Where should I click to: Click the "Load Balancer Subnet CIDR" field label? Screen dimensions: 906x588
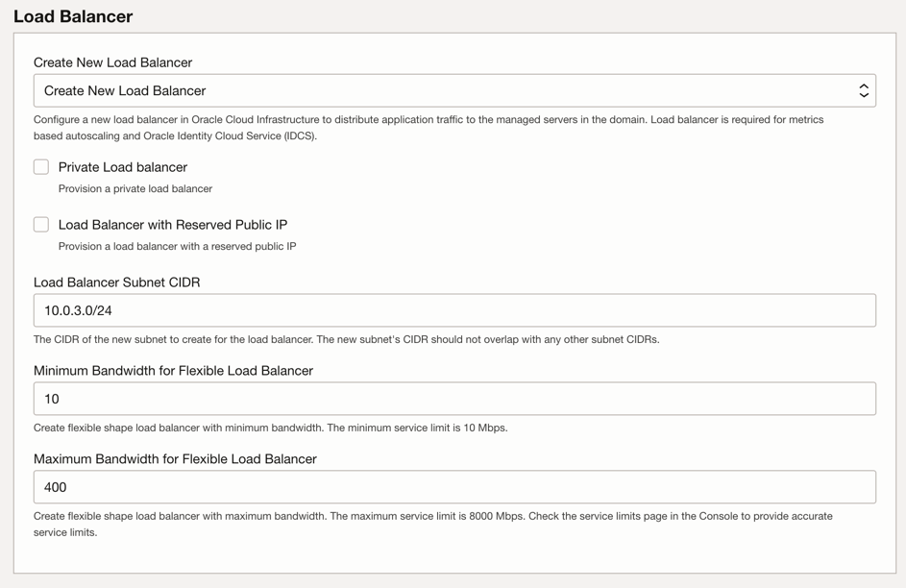tap(116, 282)
